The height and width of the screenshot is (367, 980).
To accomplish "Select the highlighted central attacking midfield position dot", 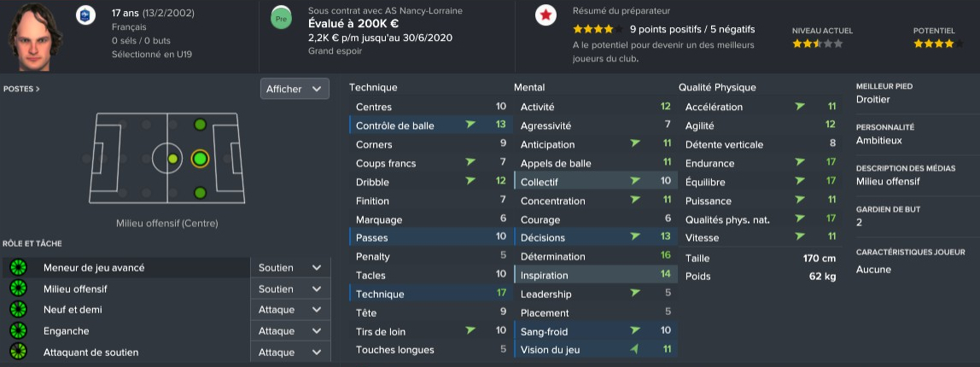I will tap(200, 159).
